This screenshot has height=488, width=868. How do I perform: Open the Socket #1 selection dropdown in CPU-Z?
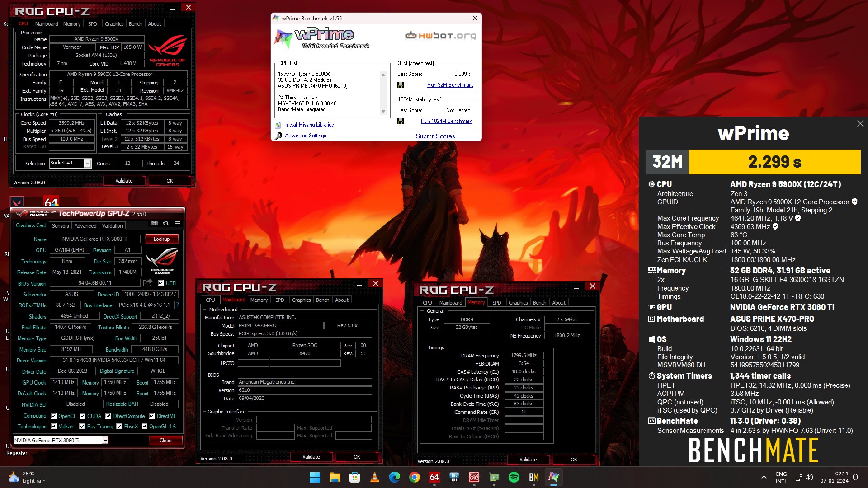click(87, 163)
